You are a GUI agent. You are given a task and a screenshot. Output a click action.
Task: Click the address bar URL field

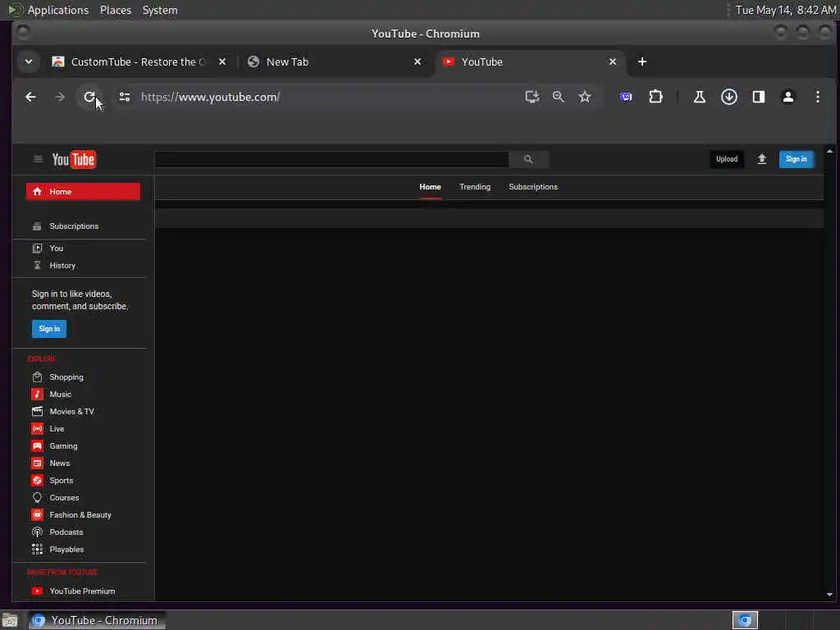click(x=326, y=97)
